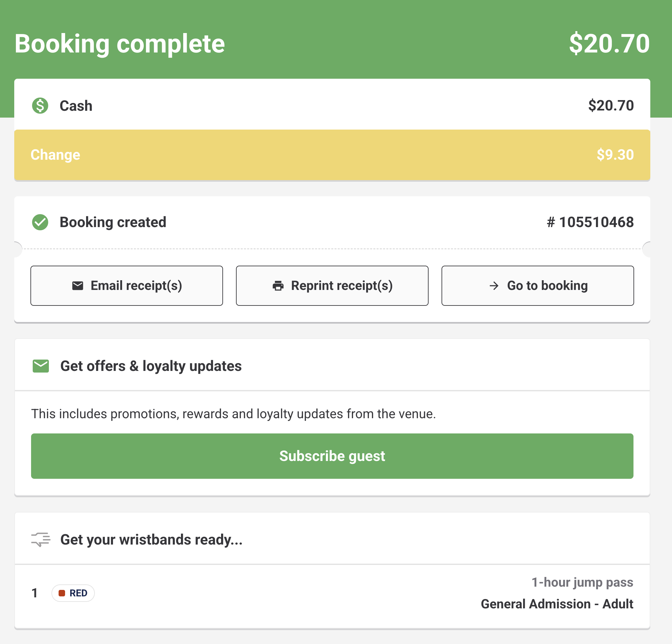Click the RED wristband tag

[x=73, y=593]
